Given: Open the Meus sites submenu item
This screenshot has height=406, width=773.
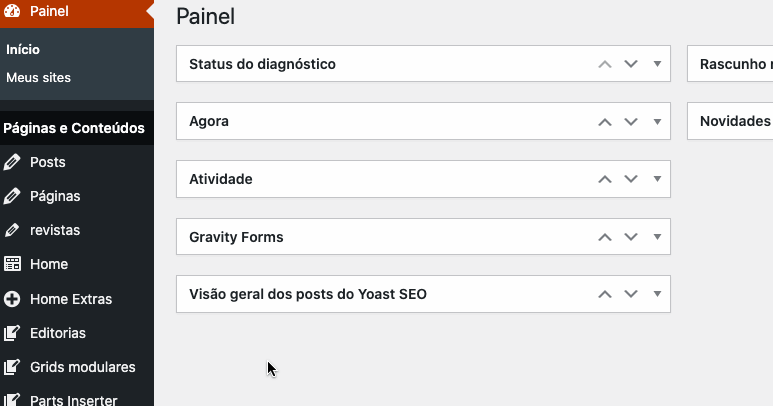Looking at the screenshot, I should [38, 77].
